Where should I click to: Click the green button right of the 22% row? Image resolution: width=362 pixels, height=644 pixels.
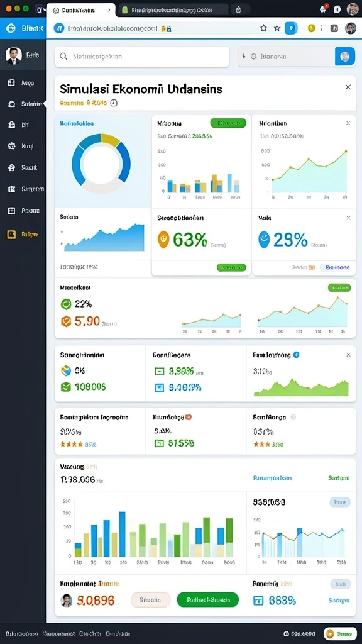point(339,287)
